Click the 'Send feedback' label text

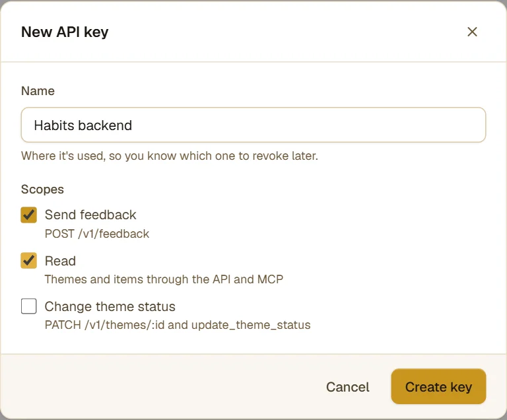tap(90, 215)
